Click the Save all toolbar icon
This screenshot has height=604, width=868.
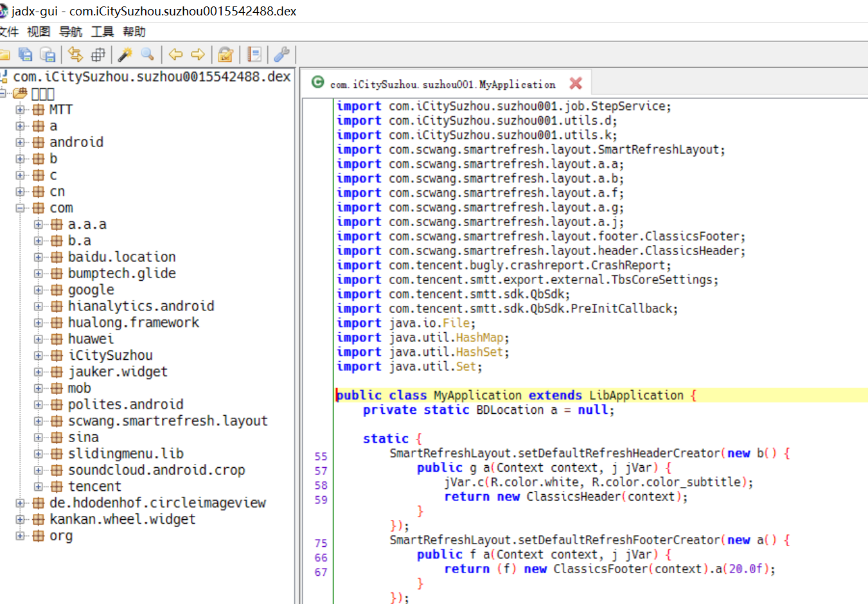(26, 55)
